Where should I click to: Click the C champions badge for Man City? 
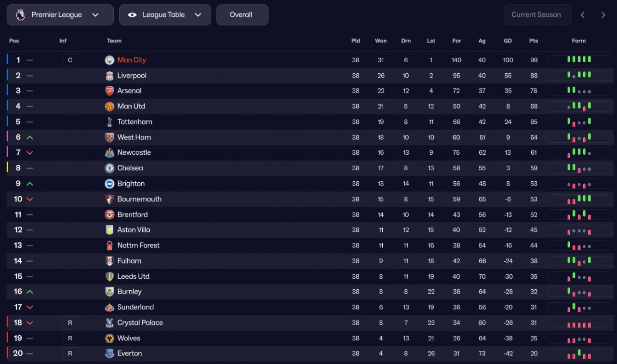click(70, 60)
